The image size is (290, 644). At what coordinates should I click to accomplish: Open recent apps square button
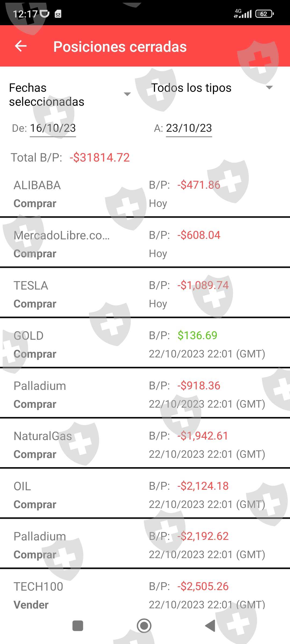[x=78, y=626]
